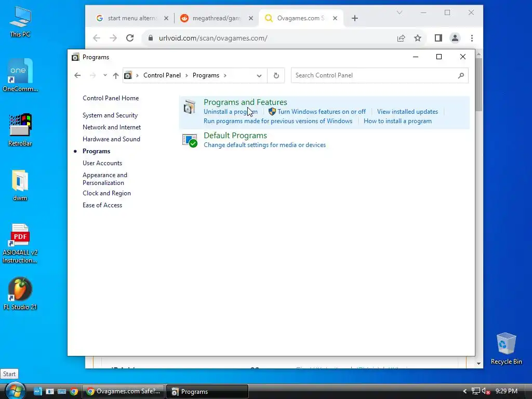Click How to install a program
This screenshot has width=532, height=399.
pyautogui.click(x=397, y=121)
